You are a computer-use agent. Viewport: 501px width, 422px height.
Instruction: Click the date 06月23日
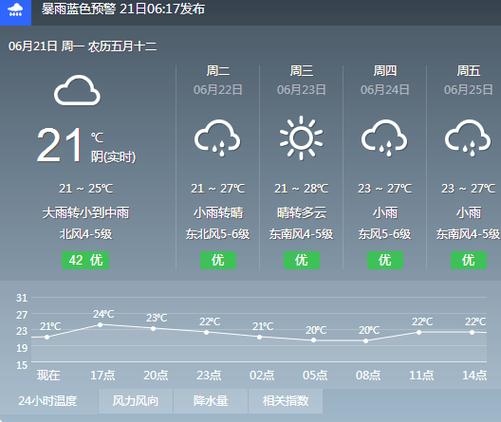[301, 90]
